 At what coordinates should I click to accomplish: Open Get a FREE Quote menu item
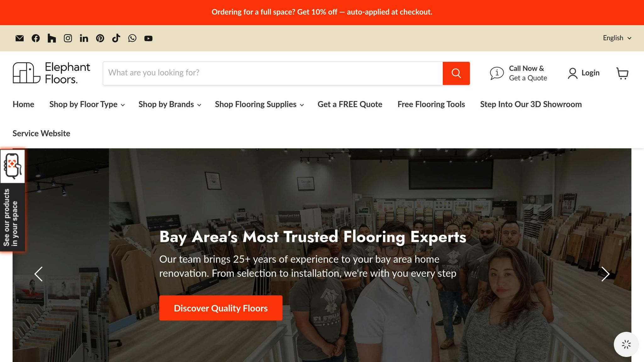point(350,104)
